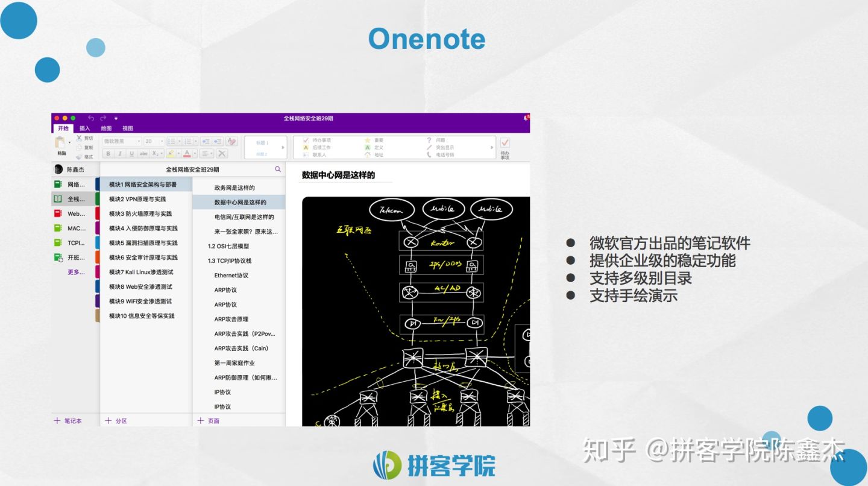This screenshot has width=868, height=486.
Task: Apply the font color tool
Action: coord(187,154)
